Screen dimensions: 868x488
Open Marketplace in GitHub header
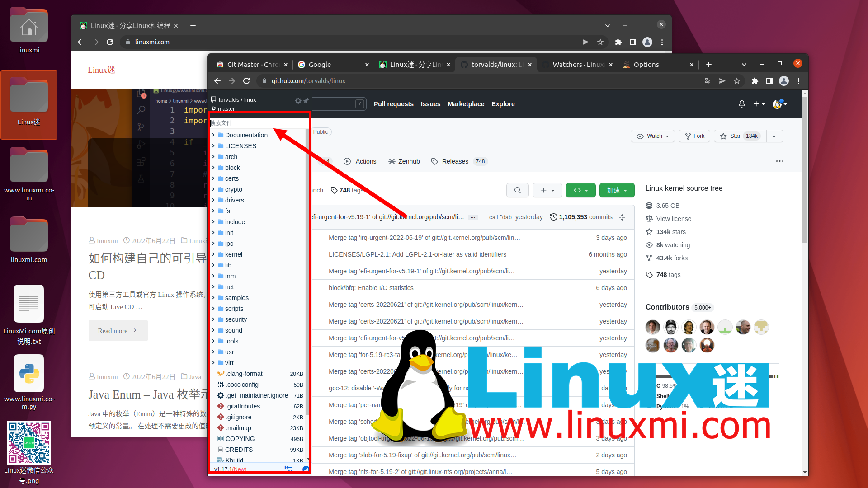(466, 104)
